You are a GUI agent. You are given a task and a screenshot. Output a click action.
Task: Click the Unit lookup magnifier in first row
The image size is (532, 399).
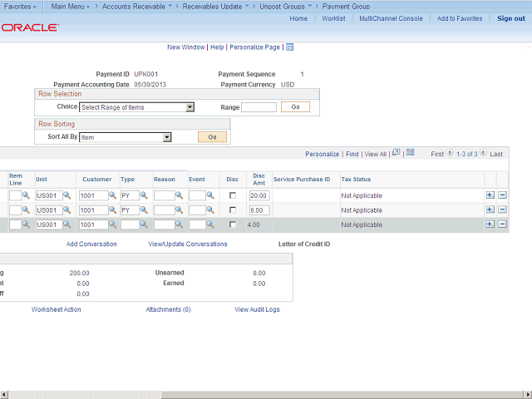tap(67, 195)
